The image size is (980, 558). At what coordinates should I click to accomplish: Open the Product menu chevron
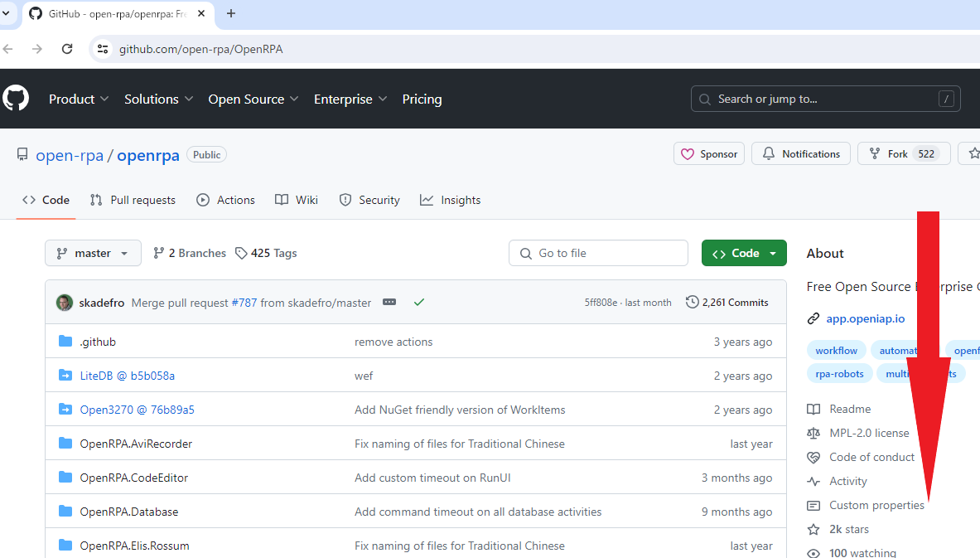click(106, 99)
